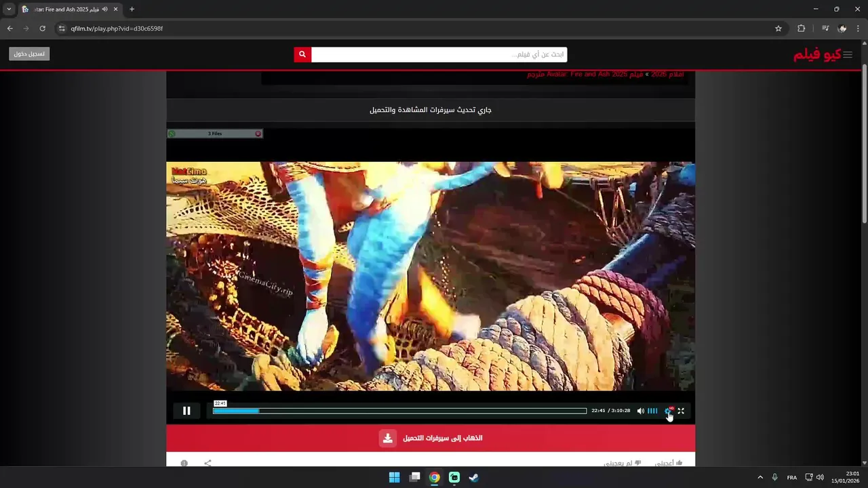Click the page vertical scrollbar

point(864,144)
